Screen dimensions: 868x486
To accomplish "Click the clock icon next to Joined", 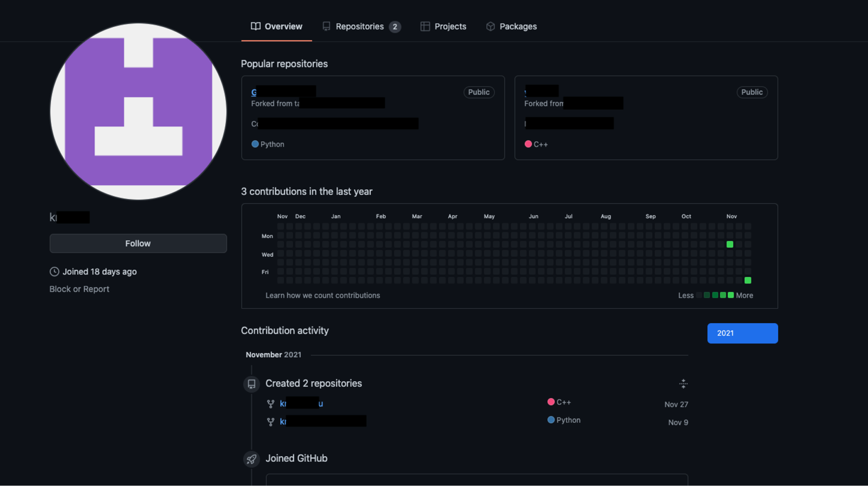I will click(54, 272).
